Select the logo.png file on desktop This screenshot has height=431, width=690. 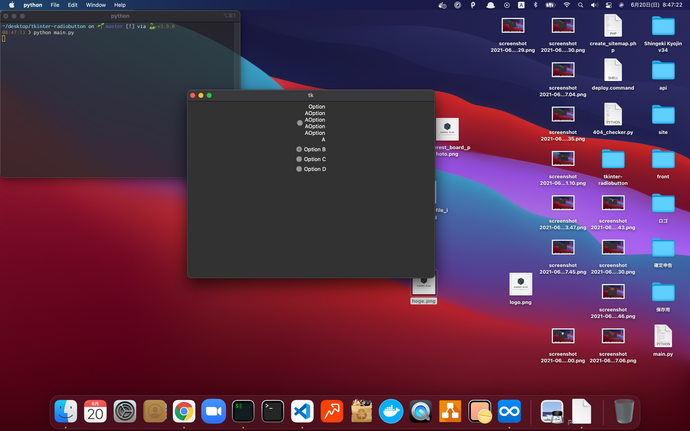click(521, 288)
